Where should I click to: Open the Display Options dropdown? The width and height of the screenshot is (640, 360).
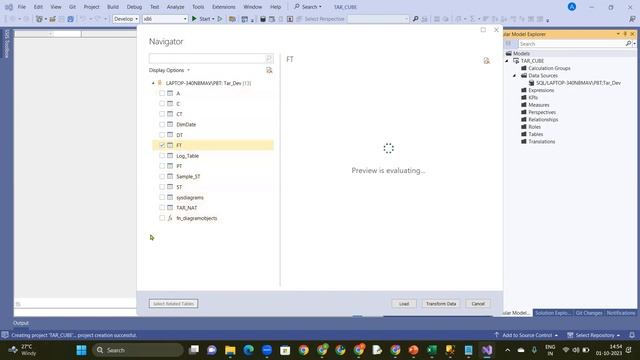(x=169, y=70)
